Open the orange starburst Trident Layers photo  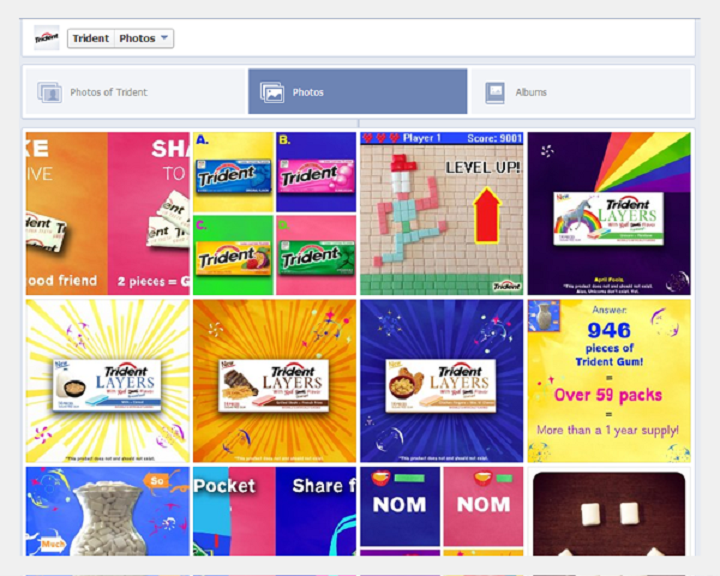(275, 381)
